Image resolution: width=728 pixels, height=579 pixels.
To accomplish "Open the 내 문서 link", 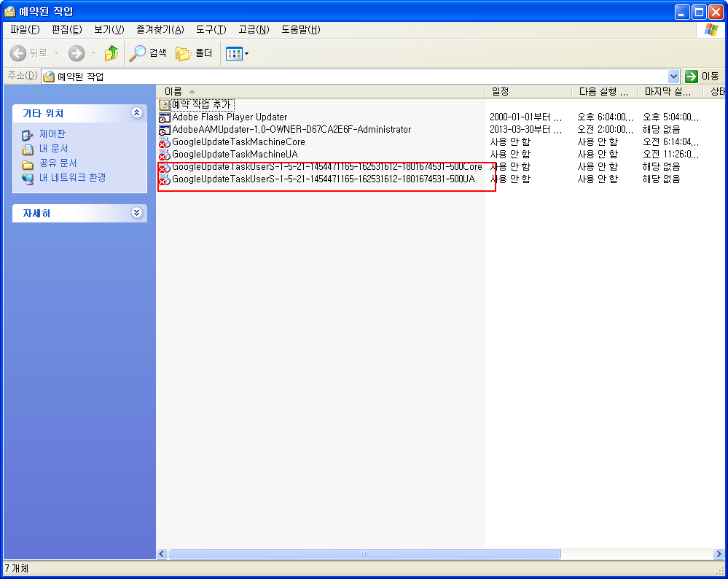I will (x=54, y=149).
